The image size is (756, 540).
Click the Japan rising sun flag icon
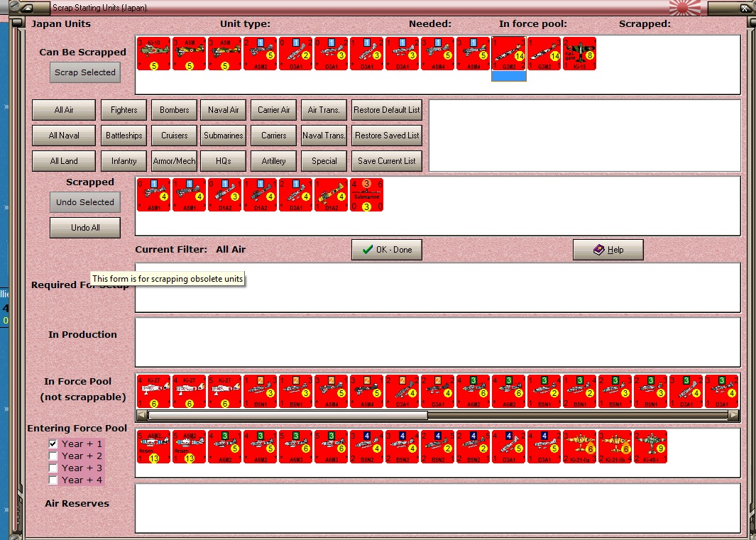684,8
